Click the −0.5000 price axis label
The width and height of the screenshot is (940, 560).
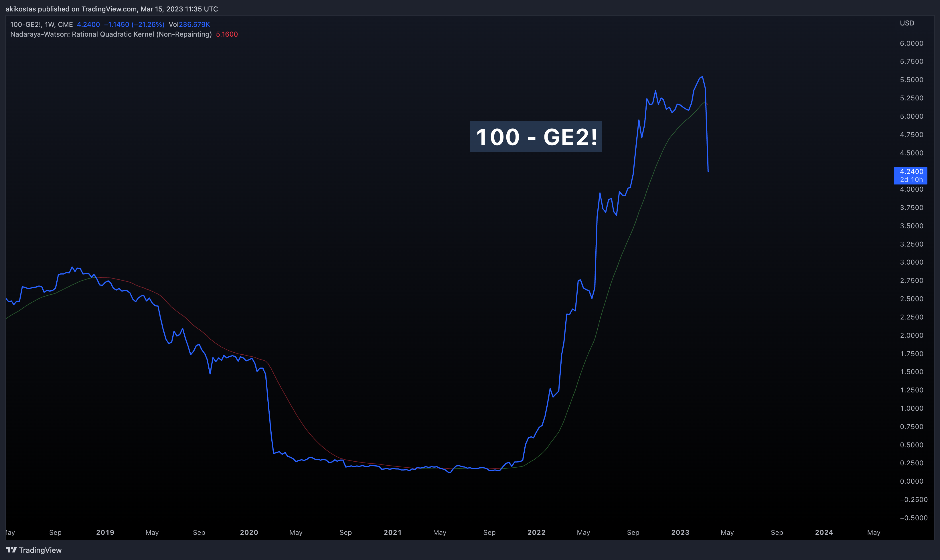pyautogui.click(x=913, y=518)
